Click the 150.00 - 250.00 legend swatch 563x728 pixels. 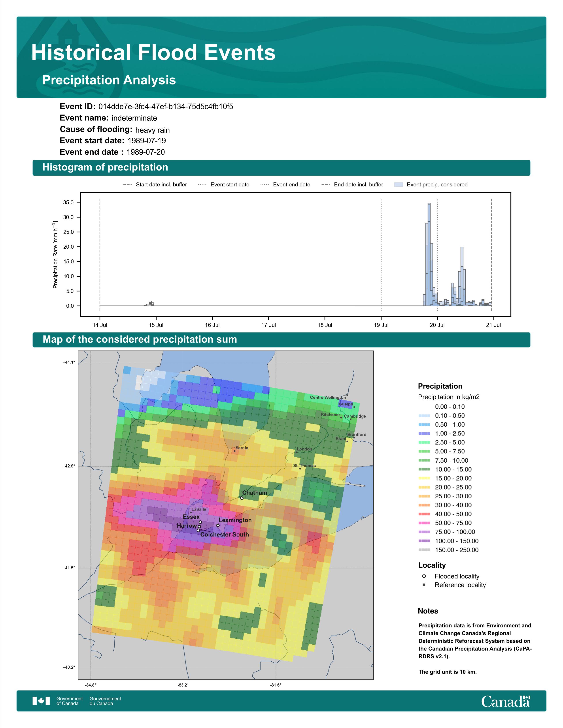tap(424, 550)
